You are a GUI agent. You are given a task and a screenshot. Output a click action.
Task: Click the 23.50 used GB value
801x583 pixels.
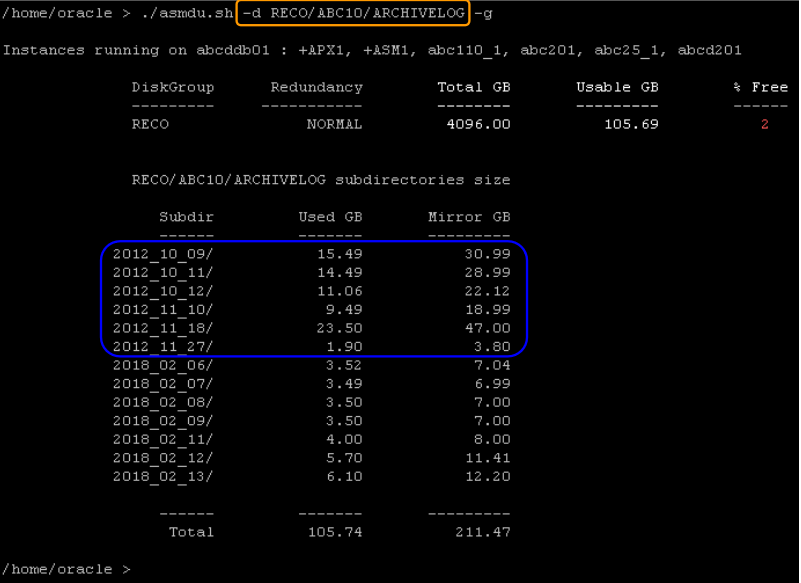tap(340, 328)
